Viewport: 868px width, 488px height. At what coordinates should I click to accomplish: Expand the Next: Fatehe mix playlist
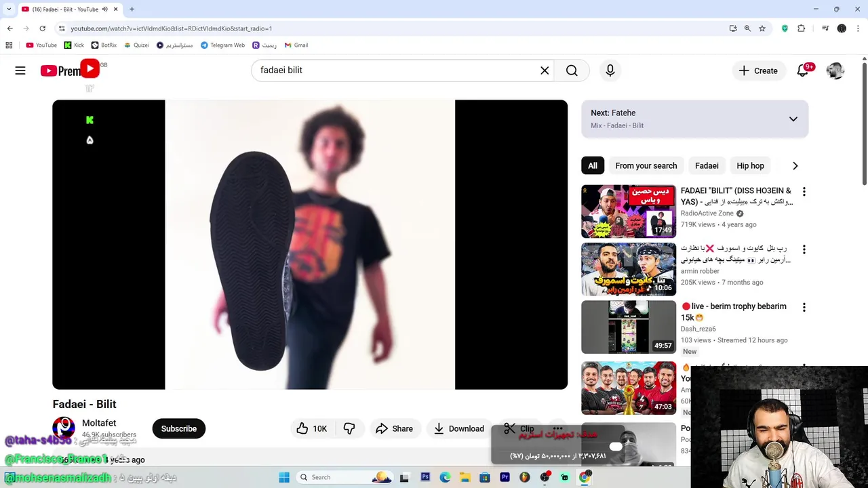point(793,119)
